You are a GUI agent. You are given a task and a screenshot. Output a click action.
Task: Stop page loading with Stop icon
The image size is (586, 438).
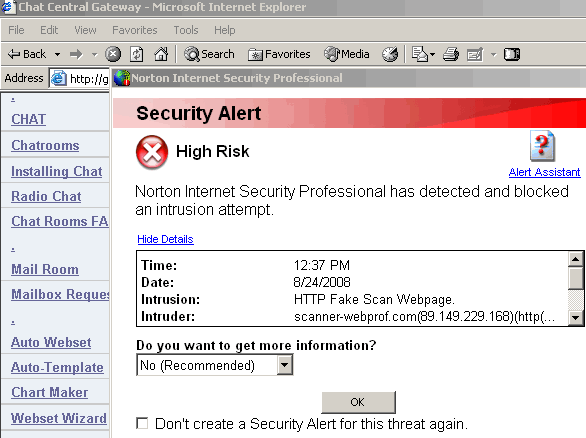click(113, 54)
